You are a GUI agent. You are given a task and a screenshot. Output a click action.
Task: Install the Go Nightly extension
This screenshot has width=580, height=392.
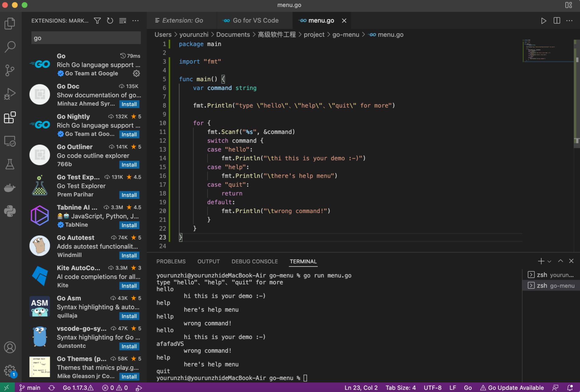point(129,135)
